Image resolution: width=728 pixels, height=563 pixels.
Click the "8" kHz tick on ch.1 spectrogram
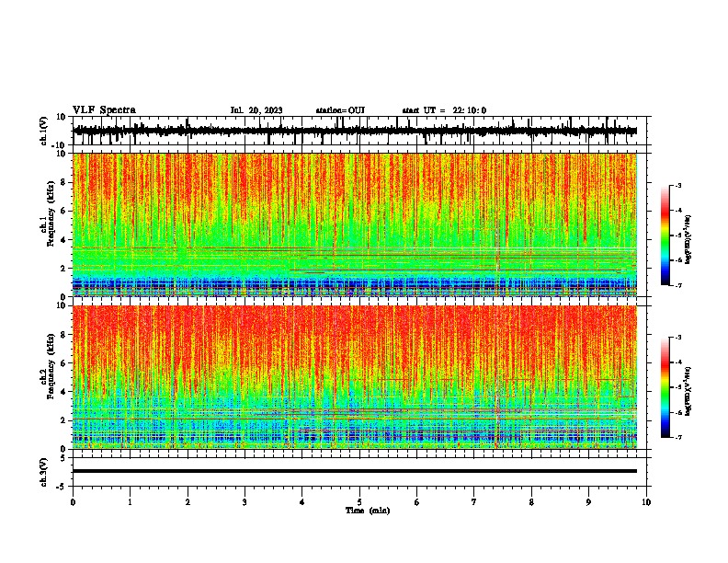coord(64,182)
